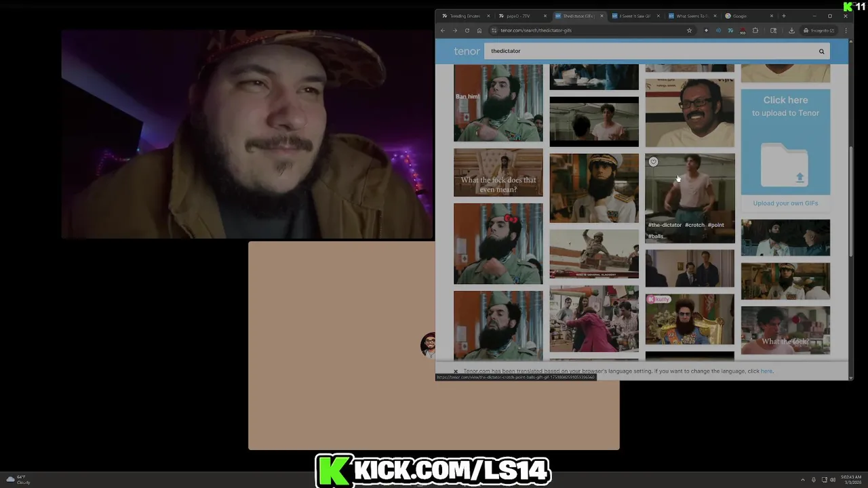The width and height of the screenshot is (868, 488).
Task: Close the Trending Emotes tab
Action: point(488,16)
